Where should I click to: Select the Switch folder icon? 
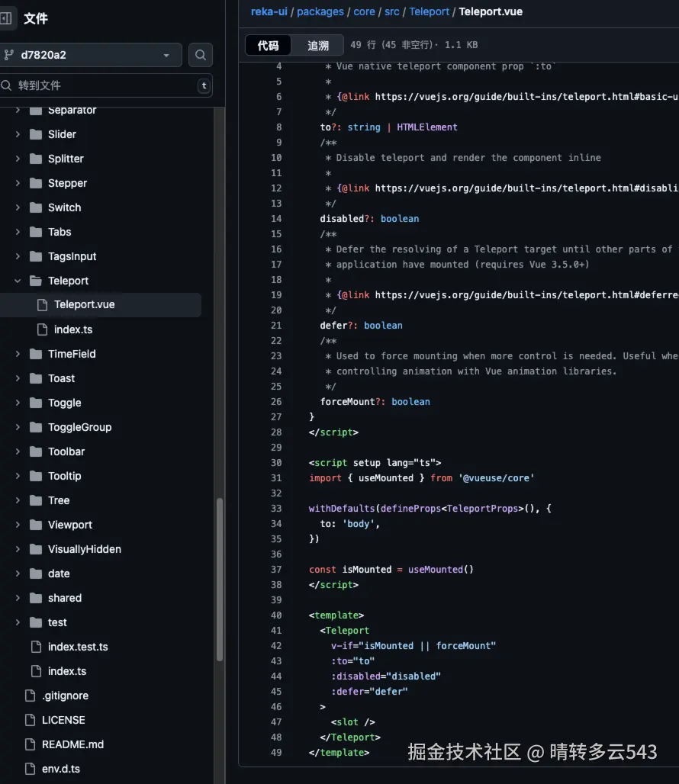36,207
